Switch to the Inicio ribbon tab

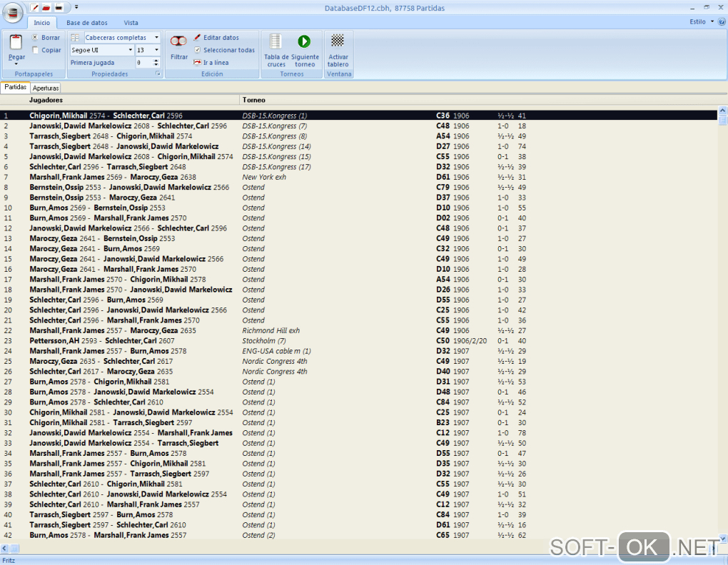(42, 23)
